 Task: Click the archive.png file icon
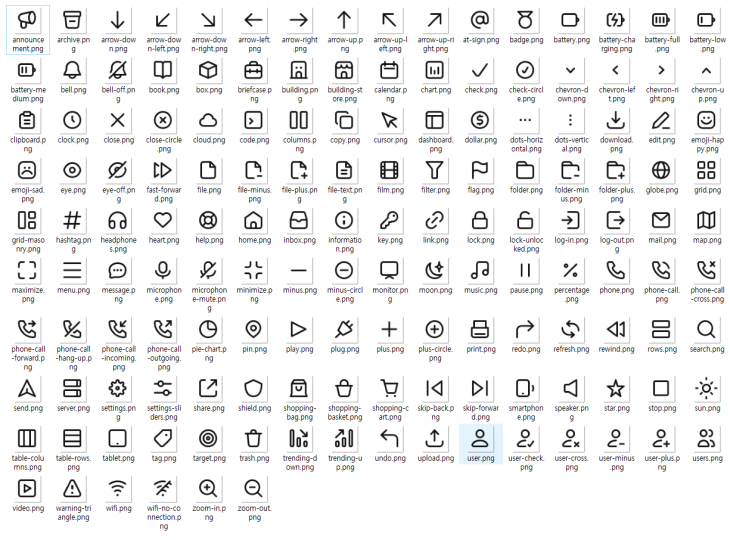(72, 20)
